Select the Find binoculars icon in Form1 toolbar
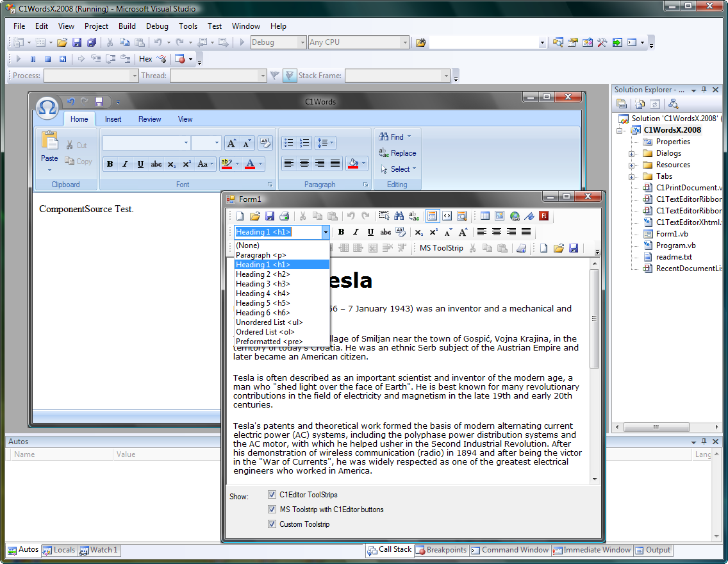Viewport: 728px width, 564px height. point(399,216)
